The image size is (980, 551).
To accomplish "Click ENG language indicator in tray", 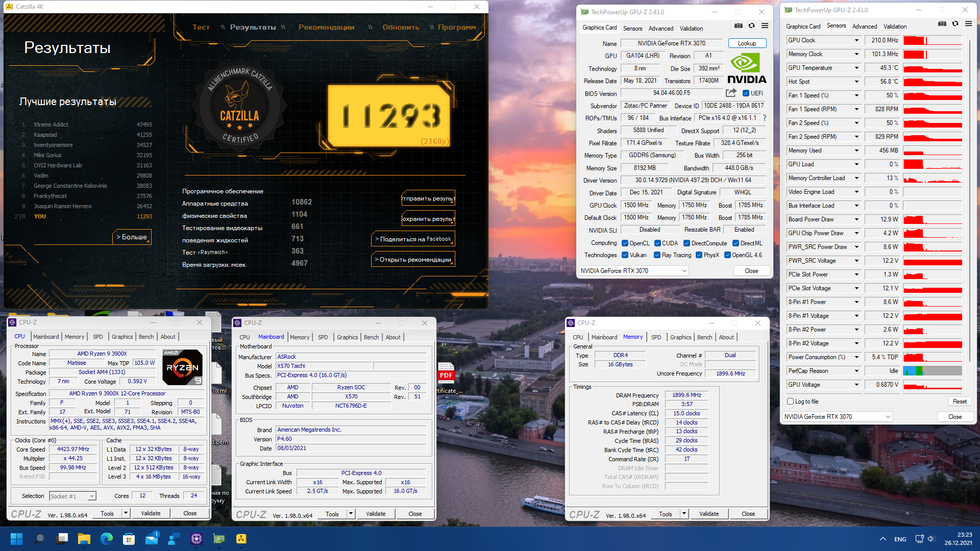I will pos(900,539).
